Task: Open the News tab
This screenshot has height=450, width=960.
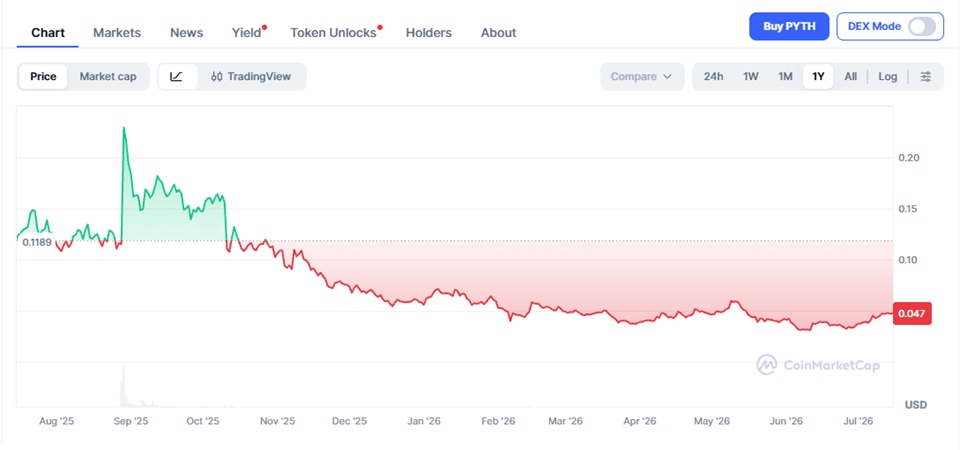Action: coord(187,32)
